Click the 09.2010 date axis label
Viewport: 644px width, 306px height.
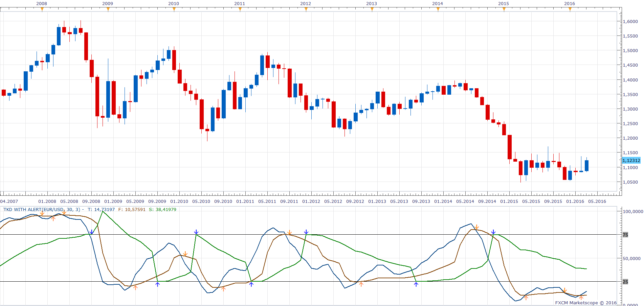point(223,202)
